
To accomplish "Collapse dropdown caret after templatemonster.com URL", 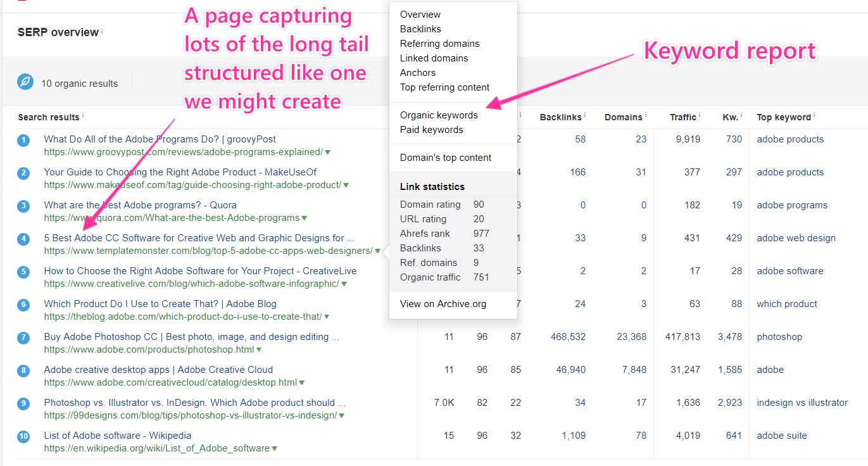I will 377,251.
